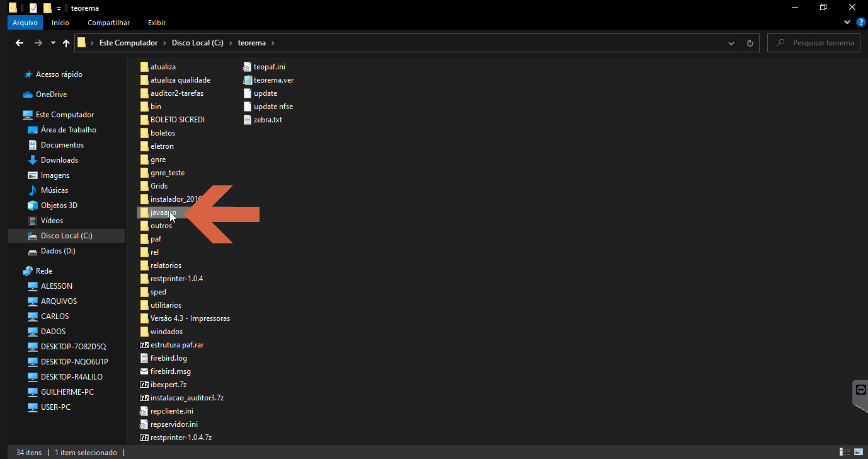
Task: Select the auditor2-tarefas folder icon
Action: click(144, 93)
